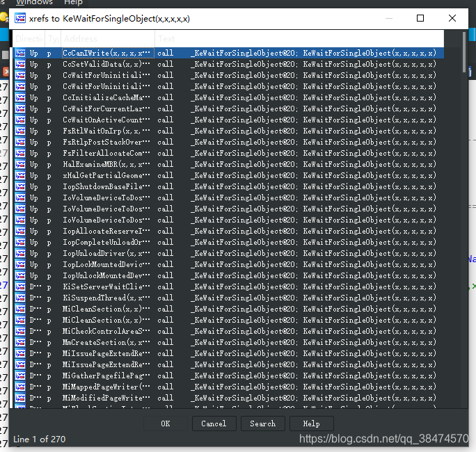Select IopCompleteUnloadOr address text
This screenshot has width=476, height=452.
[106, 242]
